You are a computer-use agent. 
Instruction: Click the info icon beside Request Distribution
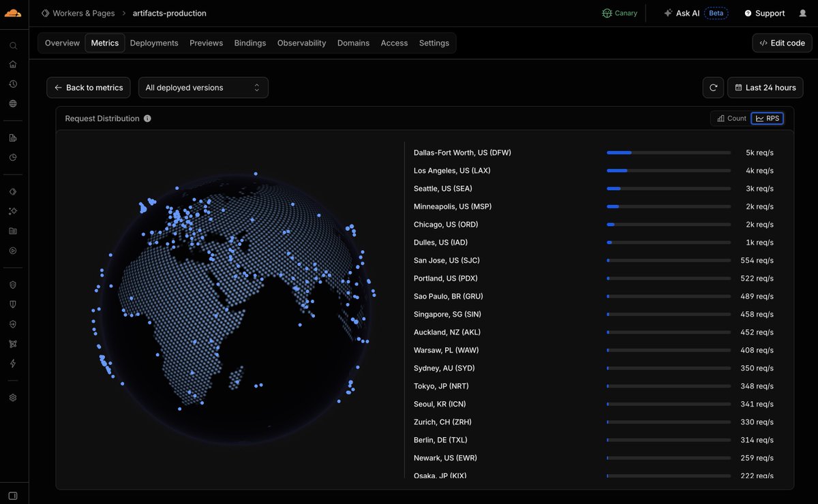pyautogui.click(x=147, y=119)
